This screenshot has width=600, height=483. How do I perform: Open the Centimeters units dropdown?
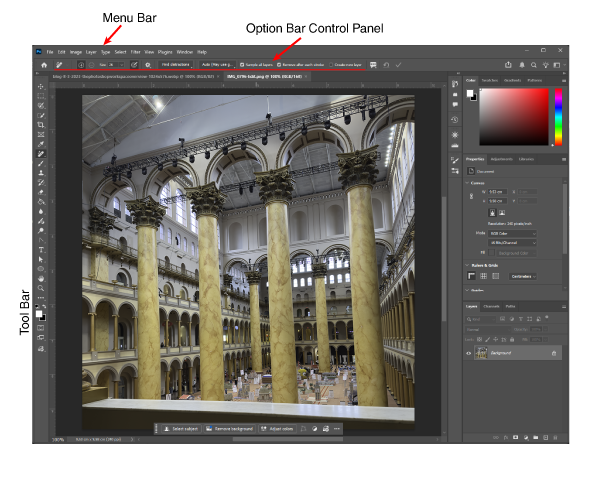coord(522,275)
